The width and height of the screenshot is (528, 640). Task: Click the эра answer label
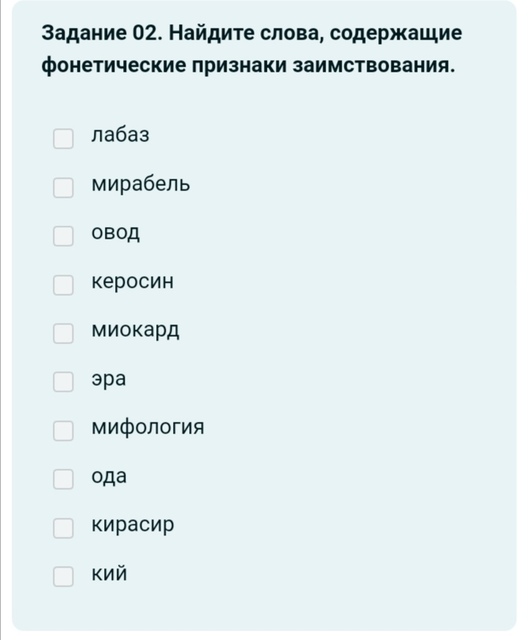click(109, 379)
